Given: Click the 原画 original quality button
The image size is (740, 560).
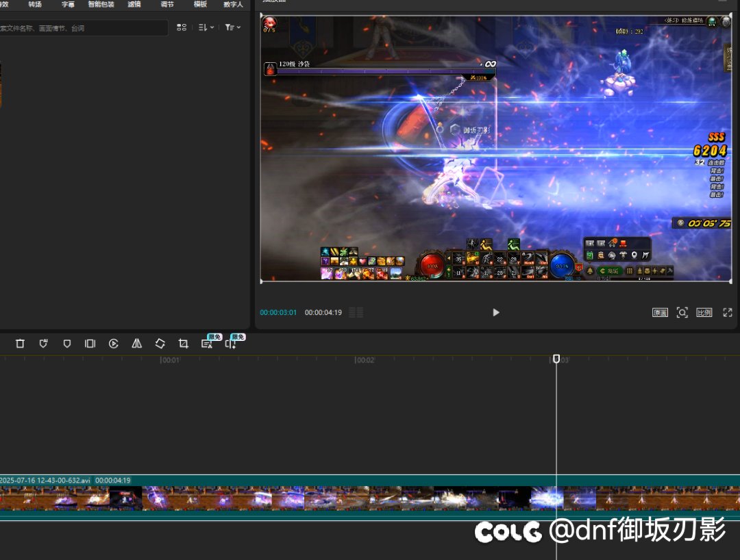Looking at the screenshot, I should click(x=660, y=313).
